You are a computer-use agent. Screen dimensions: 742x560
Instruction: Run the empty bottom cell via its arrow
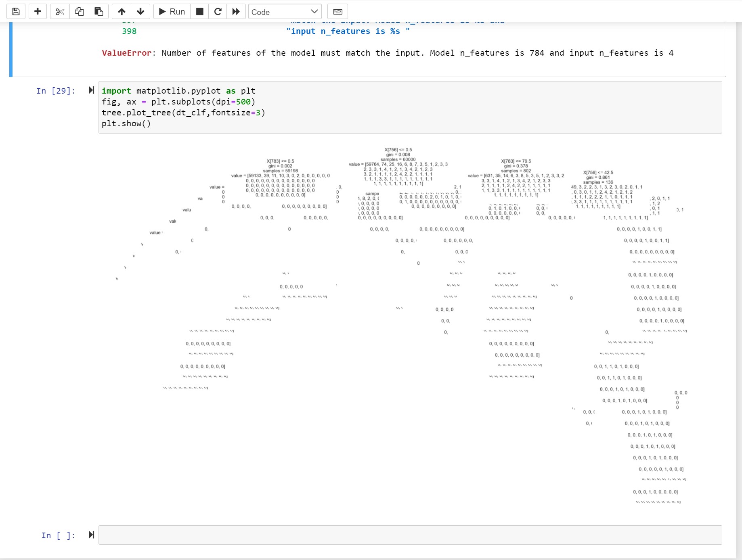[92, 535]
